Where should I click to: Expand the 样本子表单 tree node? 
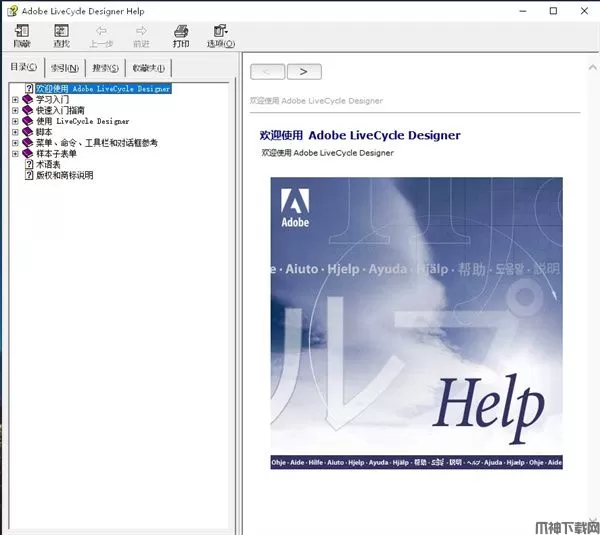click(x=15, y=153)
